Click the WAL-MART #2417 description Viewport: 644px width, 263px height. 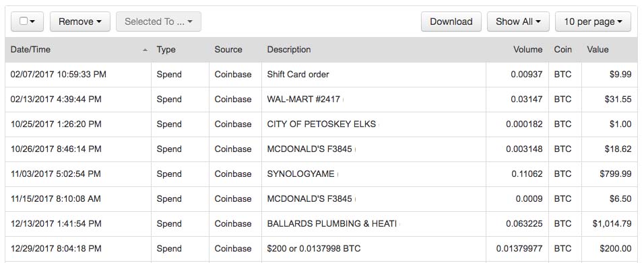304,100
